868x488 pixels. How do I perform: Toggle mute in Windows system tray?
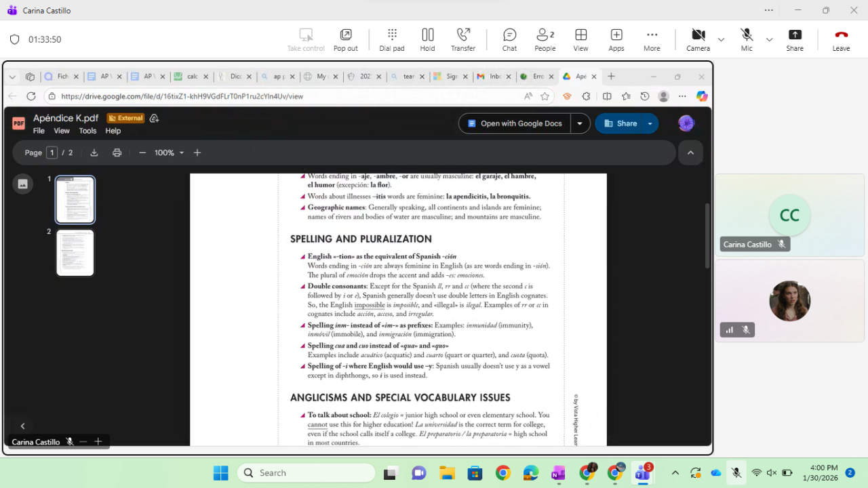(736, 472)
